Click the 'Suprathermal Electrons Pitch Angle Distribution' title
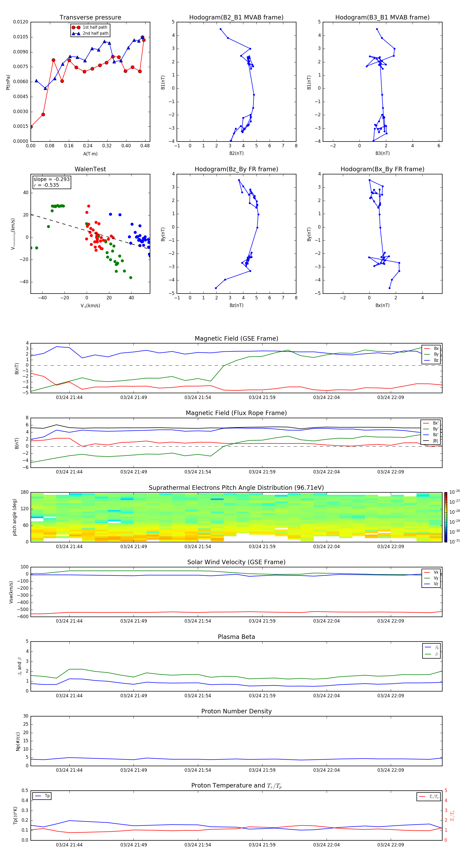The width and height of the screenshot is (473, 868). click(236, 488)
